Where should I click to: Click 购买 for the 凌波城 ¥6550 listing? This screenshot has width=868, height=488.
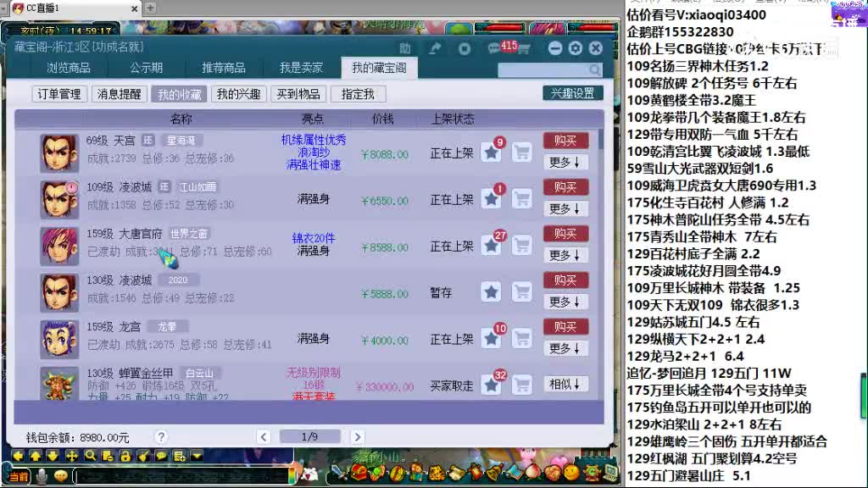pos(565,187)
